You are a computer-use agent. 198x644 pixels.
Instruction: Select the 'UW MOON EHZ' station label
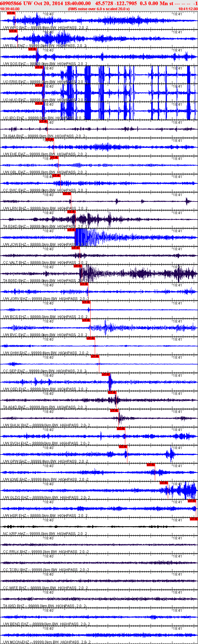tap(16, 642)
